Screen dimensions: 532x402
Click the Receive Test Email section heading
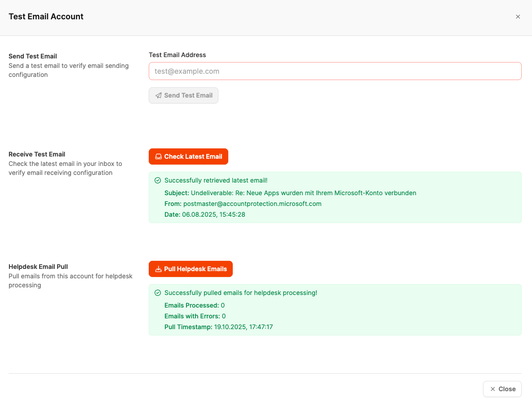[x=37, y=154]
